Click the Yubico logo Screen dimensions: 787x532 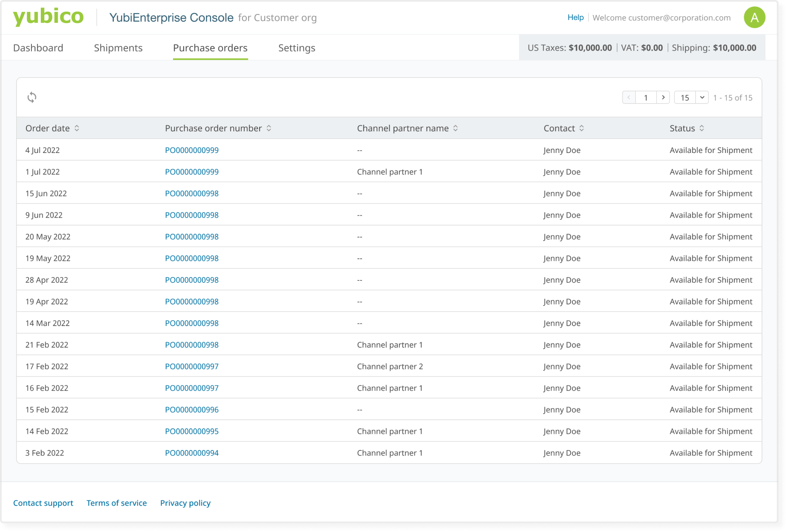pyautogui.click(x=48, y=17)
